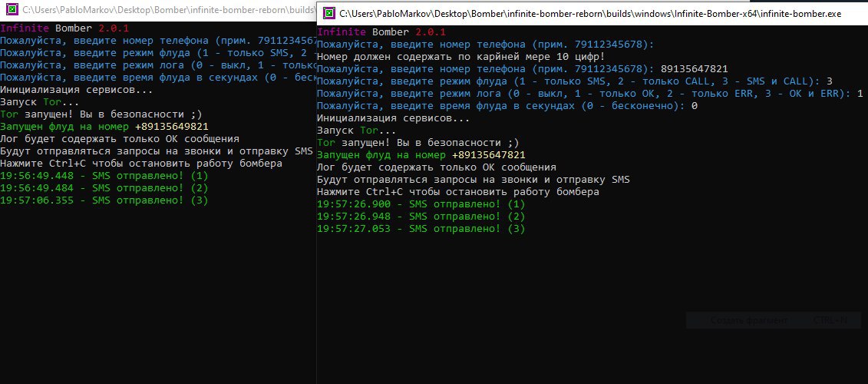Image resolution: width=868 pixels, height=384 pixels.
Task: Click 'Tor запущен!' line in the right window
Action: (418, 143)
